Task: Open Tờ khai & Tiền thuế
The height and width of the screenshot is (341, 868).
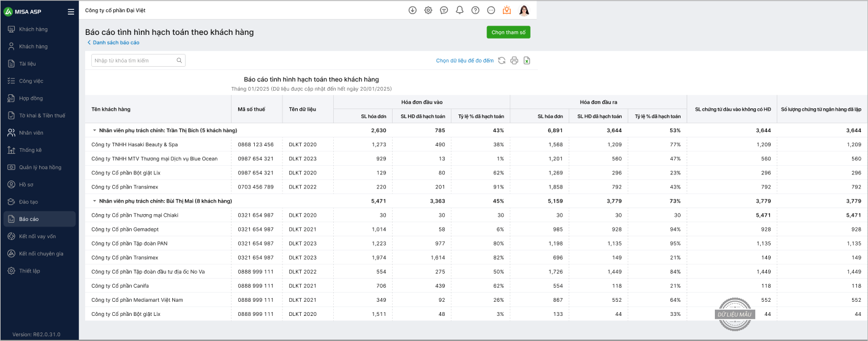Action: coord(40,115)
